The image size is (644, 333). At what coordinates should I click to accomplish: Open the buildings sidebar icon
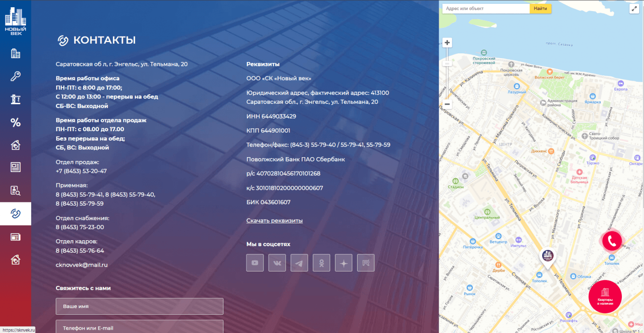click(x=15, y=53)
